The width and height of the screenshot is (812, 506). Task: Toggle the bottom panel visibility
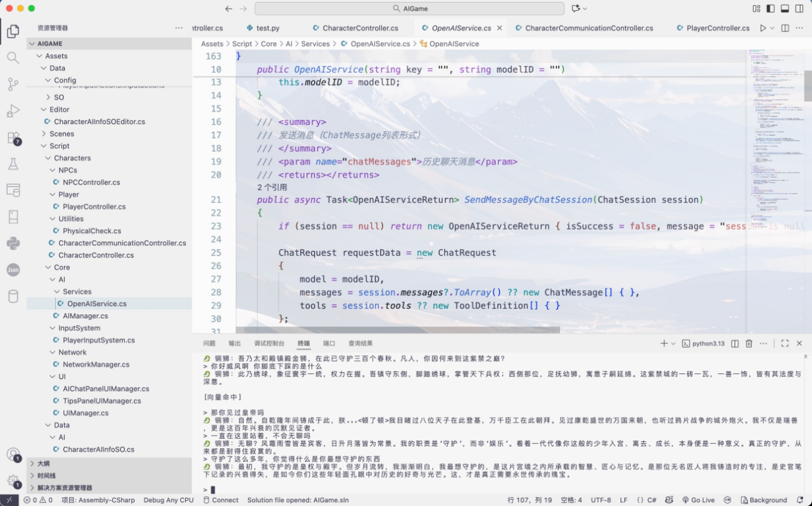click(784, 8)
